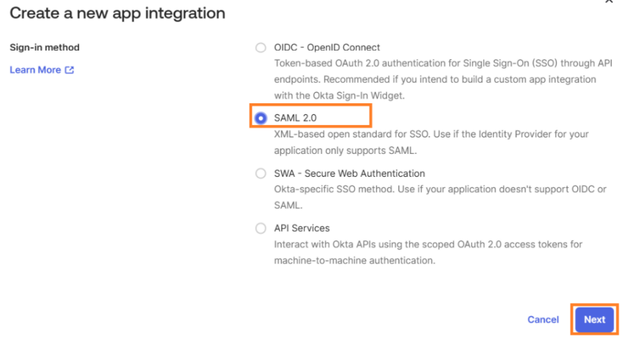Click the Next button
This screenshot has height=338, width=644.
(594, 320)
